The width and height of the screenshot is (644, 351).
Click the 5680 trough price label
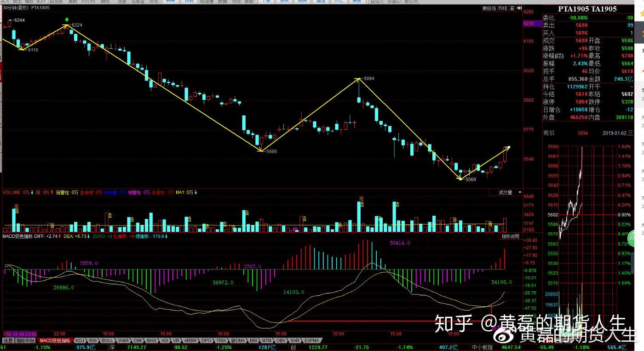270,151
